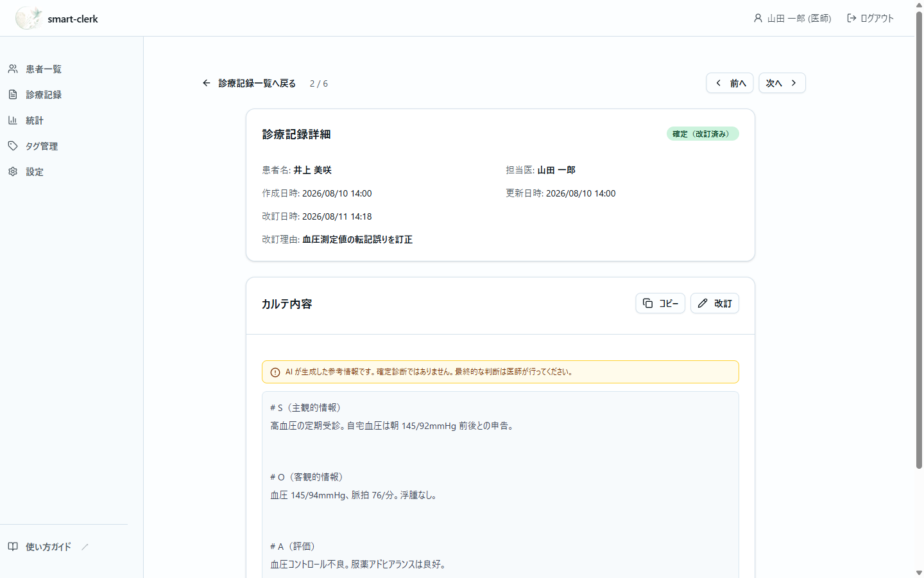Click the # S（主観的情報）section heading
This screenshot has height=578, width=924.
click(x=305, y=408)
